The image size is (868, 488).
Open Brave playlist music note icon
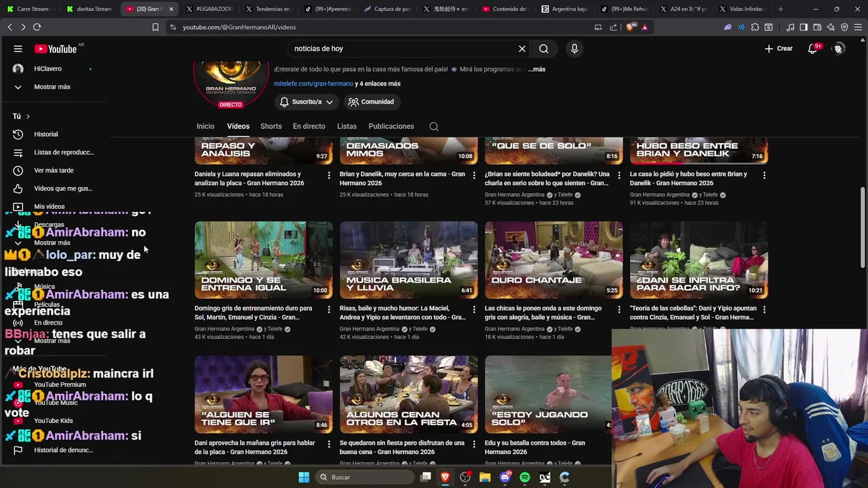click(790, 27)
